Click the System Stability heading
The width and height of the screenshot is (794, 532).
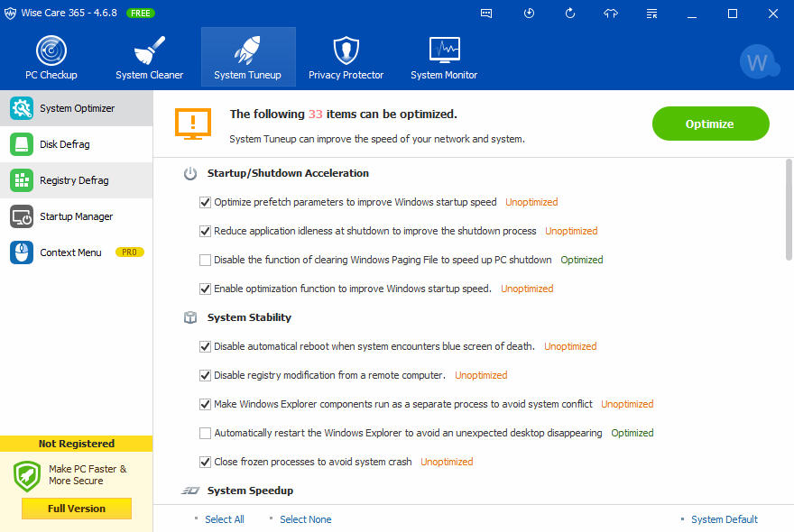coord(249,317)
